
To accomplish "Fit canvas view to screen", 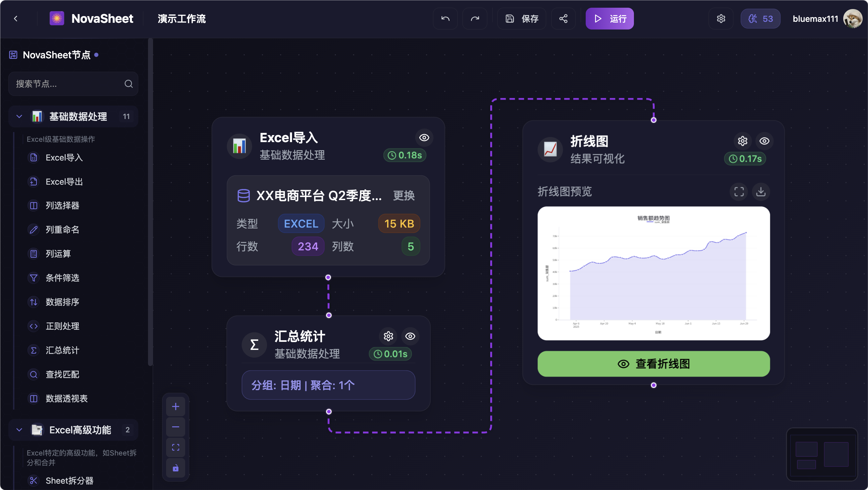I will pos(175,447).
